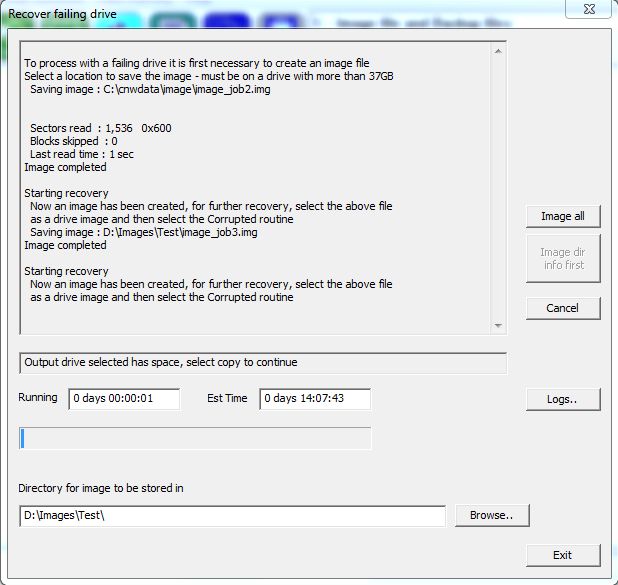Viewport: 618px width, 585px height.
Task: Open the Logs.. dialog
Action: pos(563,399)
